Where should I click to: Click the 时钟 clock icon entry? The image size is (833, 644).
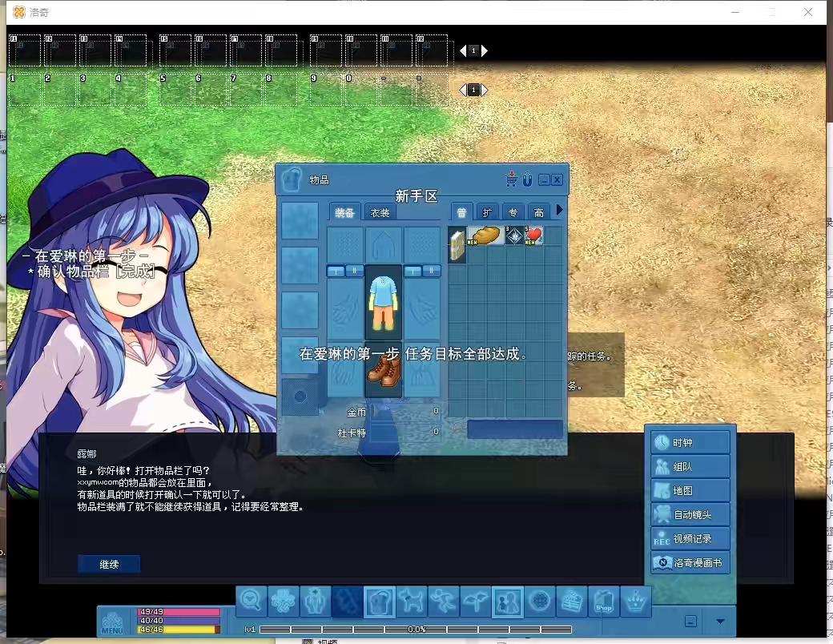click(690, 443)
